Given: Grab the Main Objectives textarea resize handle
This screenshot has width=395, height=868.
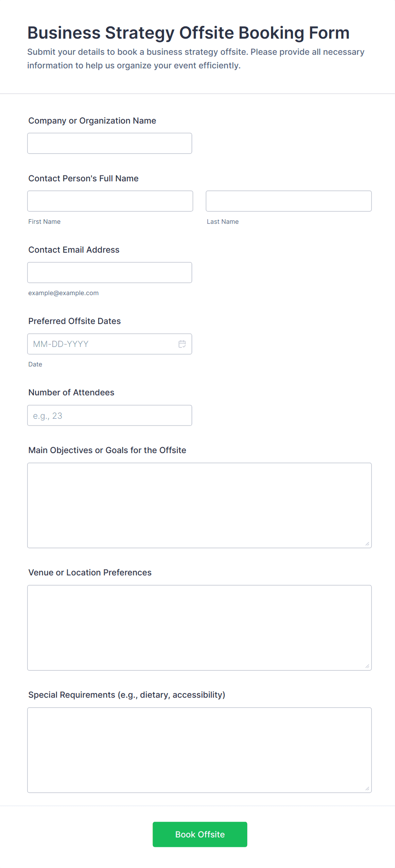Looking at the screenshot, I should pyautogui.click(x=367, y=544).
